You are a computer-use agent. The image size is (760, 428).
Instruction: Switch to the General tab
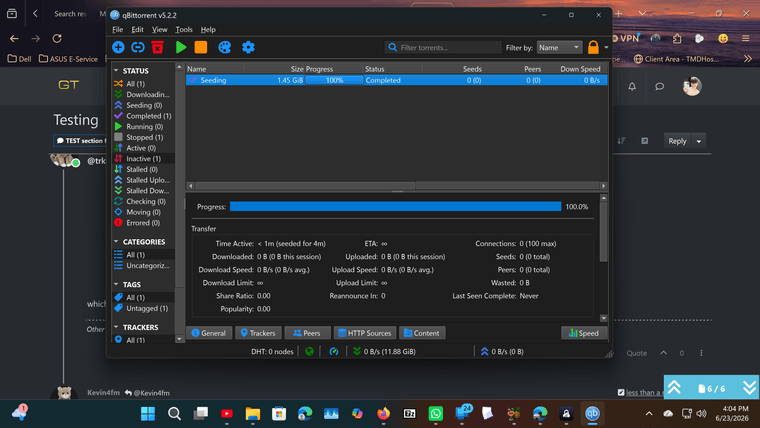click(x=209, y=333)
